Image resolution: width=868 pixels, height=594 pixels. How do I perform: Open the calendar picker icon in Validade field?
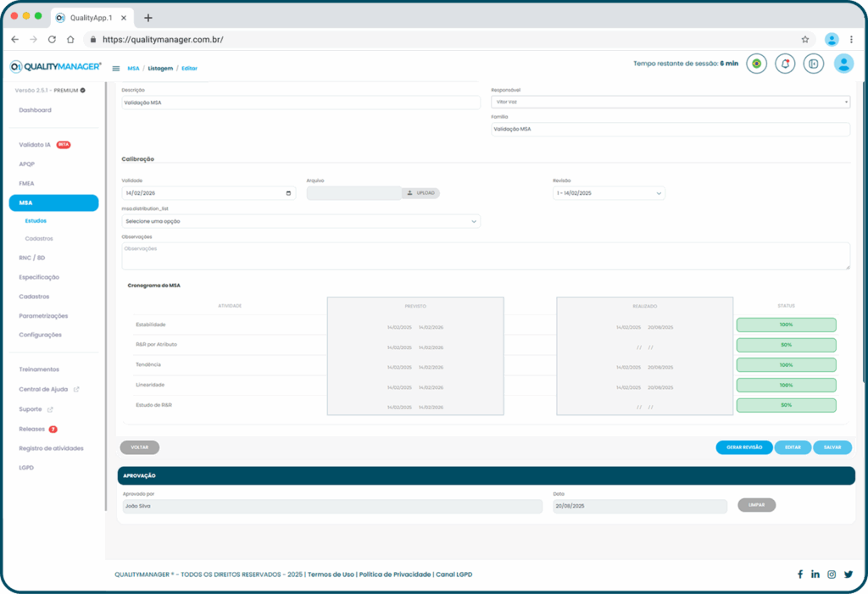[289, 193]
